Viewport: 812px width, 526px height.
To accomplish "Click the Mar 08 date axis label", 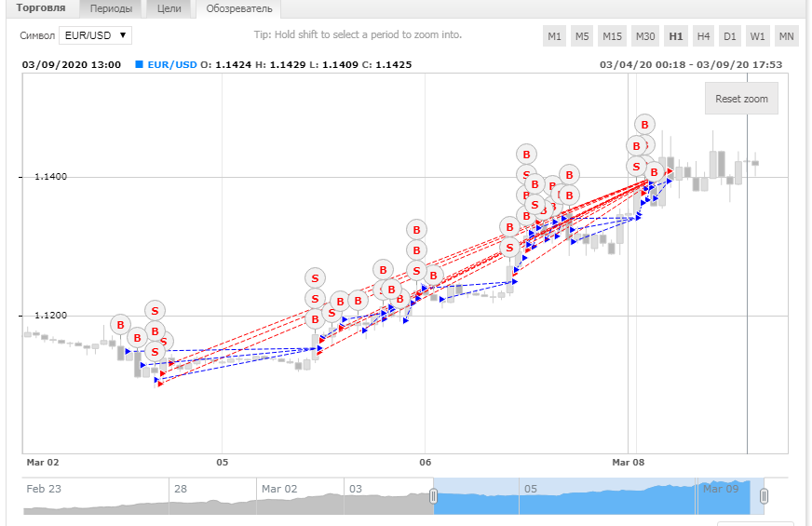I will tap(629, 463).
